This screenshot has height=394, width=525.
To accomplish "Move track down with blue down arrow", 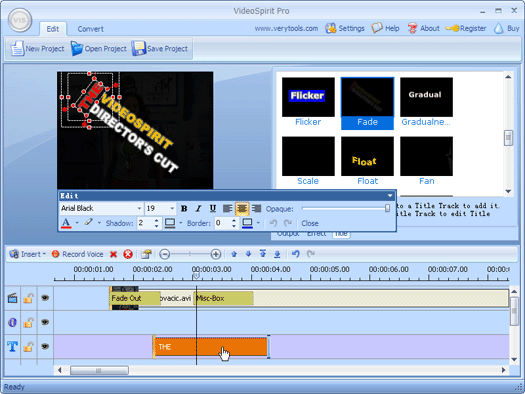I will tap(248, 254).
